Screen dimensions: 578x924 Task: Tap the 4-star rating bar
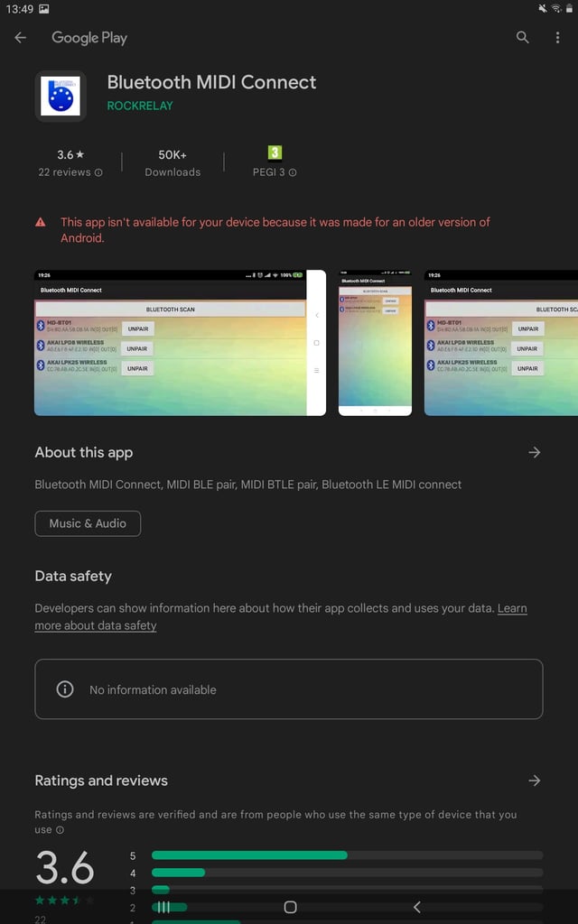(x=347, y=873)
